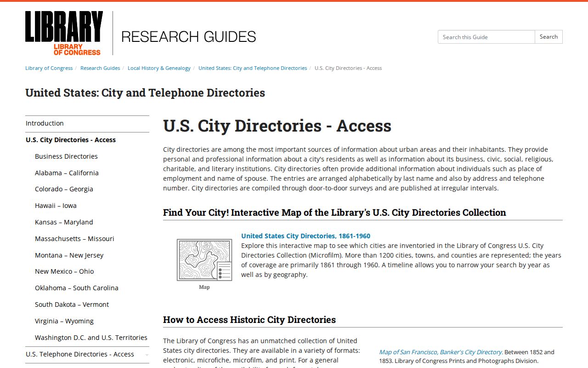Select Kansas – Maryland sidebar page
This screenshot has height=368, width=588.
click(64, 222)
